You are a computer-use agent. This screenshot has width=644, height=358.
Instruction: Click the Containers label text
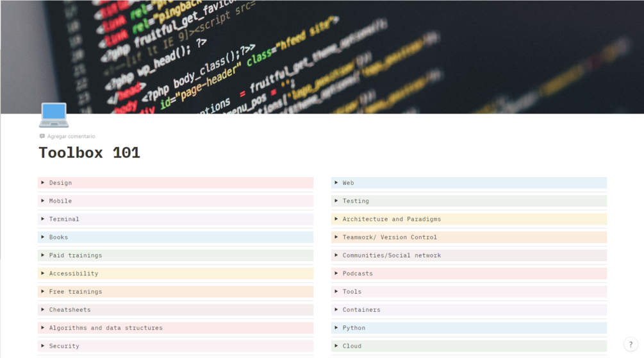pyautogui.click(x=361, y=309)
